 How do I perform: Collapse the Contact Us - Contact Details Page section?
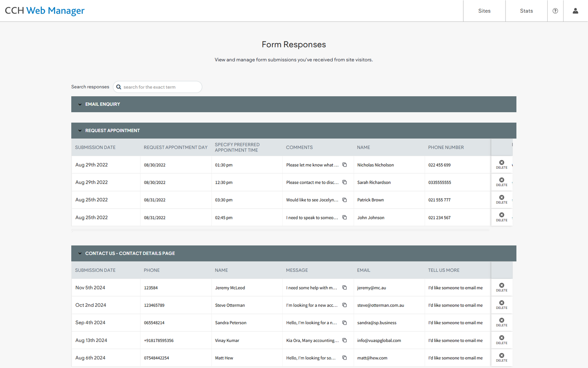(294, 253)
